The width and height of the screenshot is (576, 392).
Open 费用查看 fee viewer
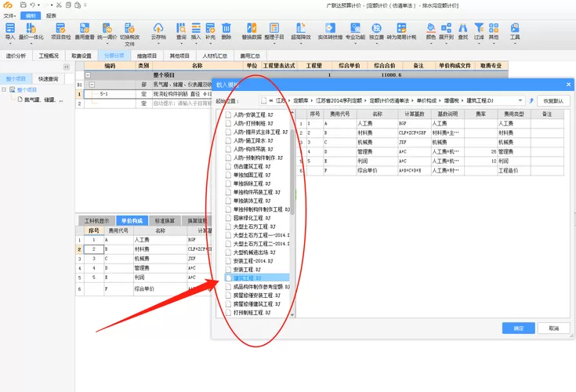[x=85, y=28]
